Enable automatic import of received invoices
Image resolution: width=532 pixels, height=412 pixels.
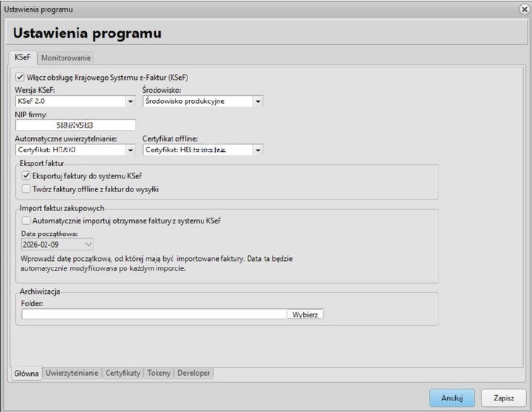26,220
